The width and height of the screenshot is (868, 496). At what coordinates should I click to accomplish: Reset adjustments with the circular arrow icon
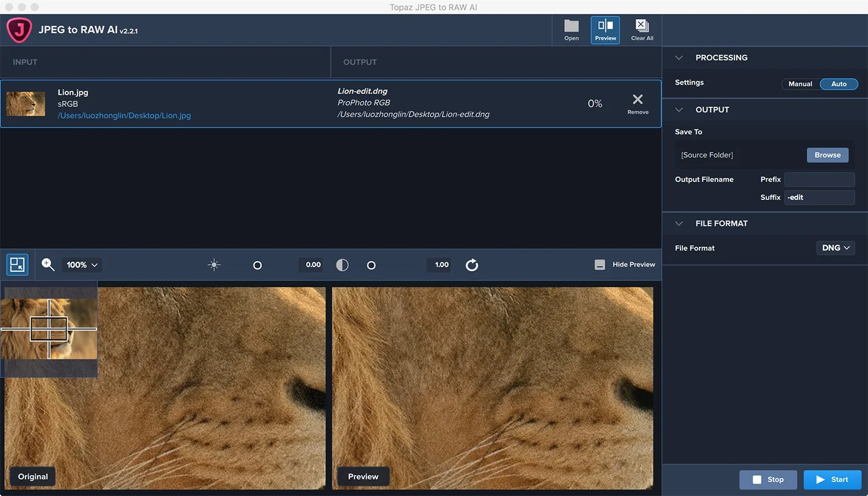(x=472, y=265)
